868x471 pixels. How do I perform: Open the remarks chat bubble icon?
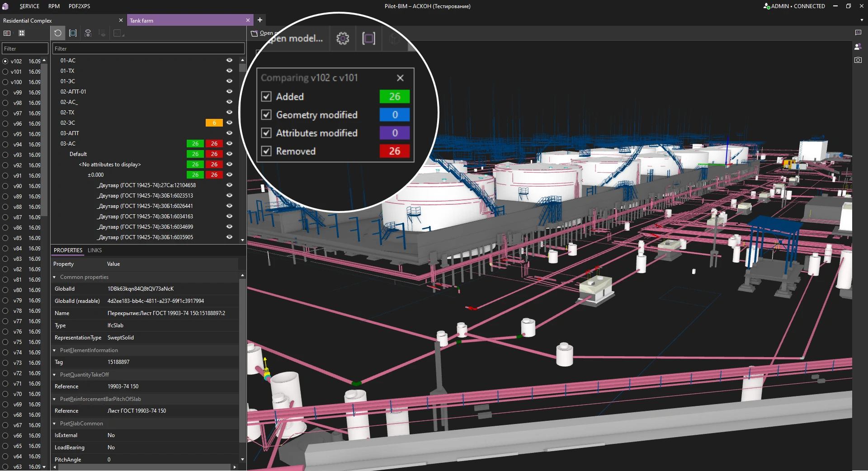click(858, 33)
